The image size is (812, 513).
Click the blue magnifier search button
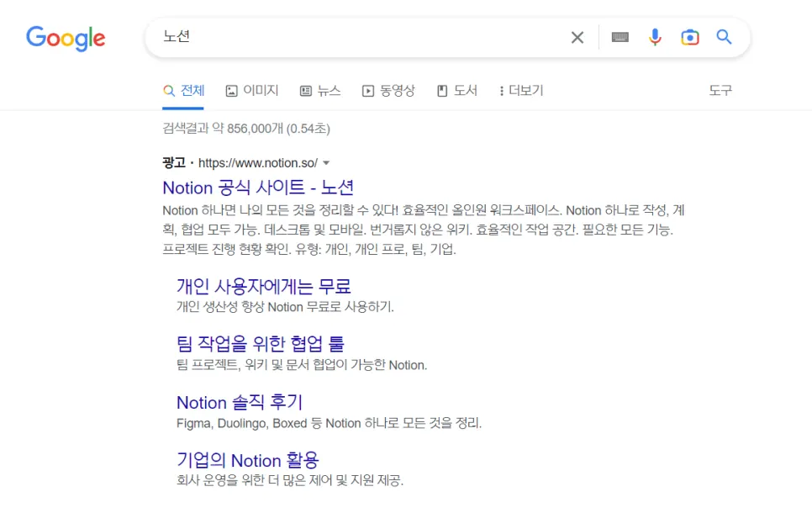click(x=724, y=37)
